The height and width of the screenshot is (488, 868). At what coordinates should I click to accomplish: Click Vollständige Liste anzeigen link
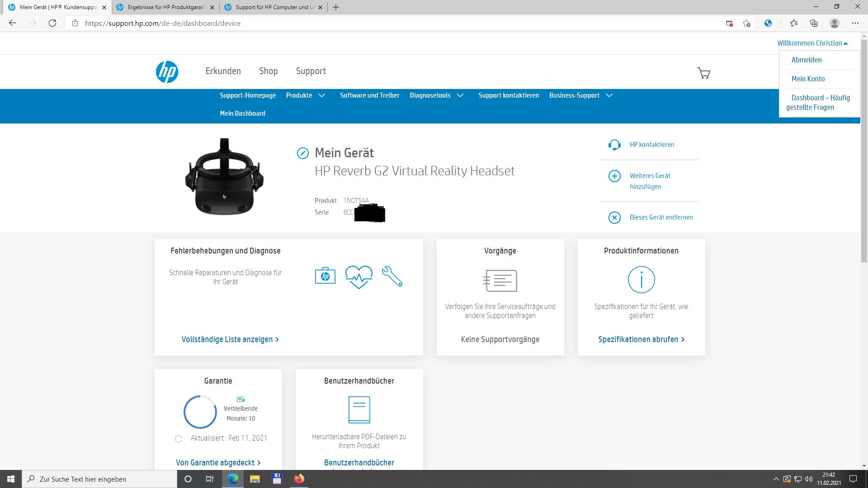click(230, 339)
